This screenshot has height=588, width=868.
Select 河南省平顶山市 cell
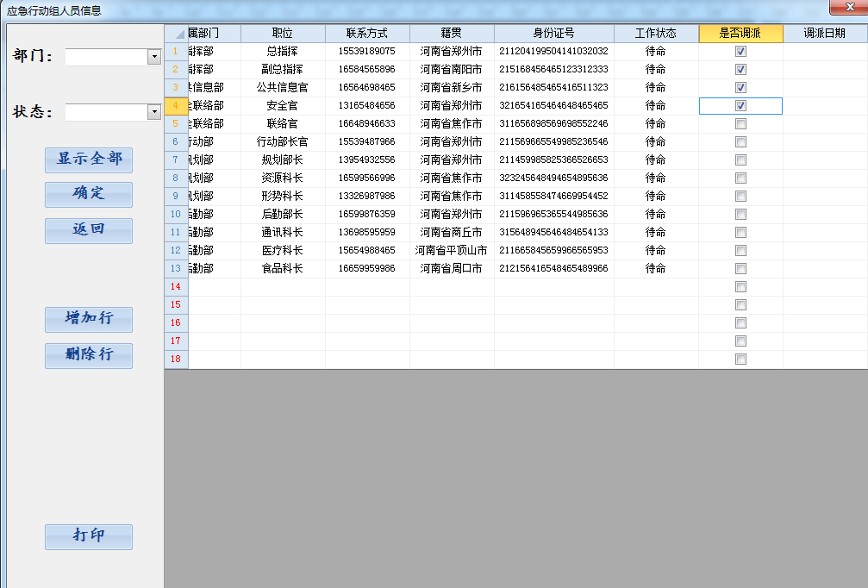point(452,250)
